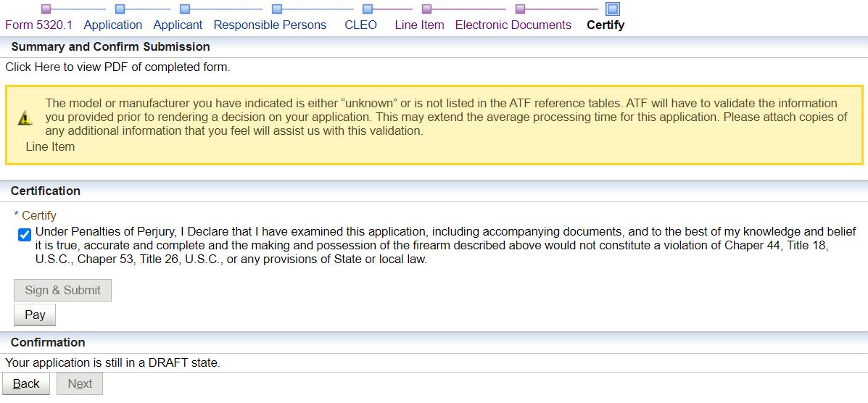Screen dimensions: 868x403
Task: Open the Electronic Documents step label
Action: 513,25
